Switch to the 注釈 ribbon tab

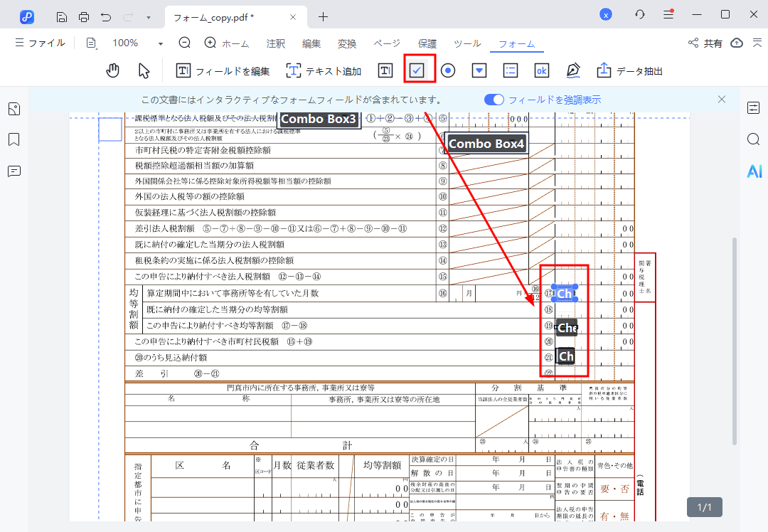275,43
